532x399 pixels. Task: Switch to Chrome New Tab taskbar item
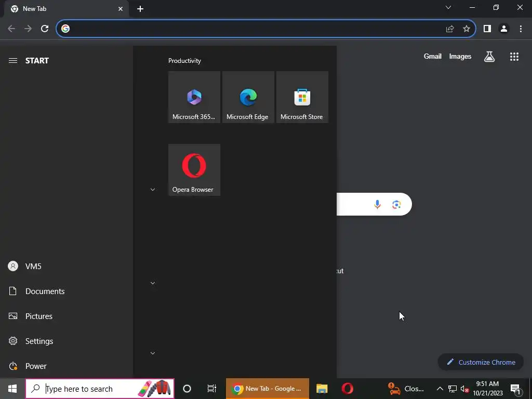point(268,389)
